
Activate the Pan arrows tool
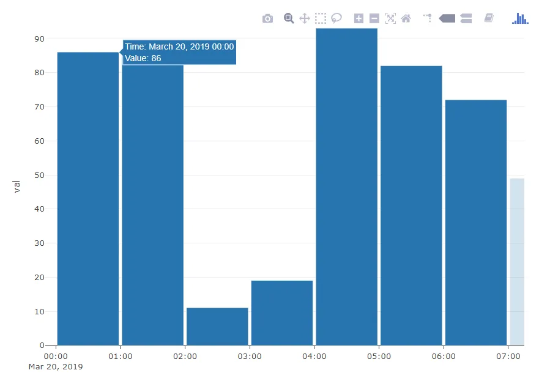click(305, 18)
